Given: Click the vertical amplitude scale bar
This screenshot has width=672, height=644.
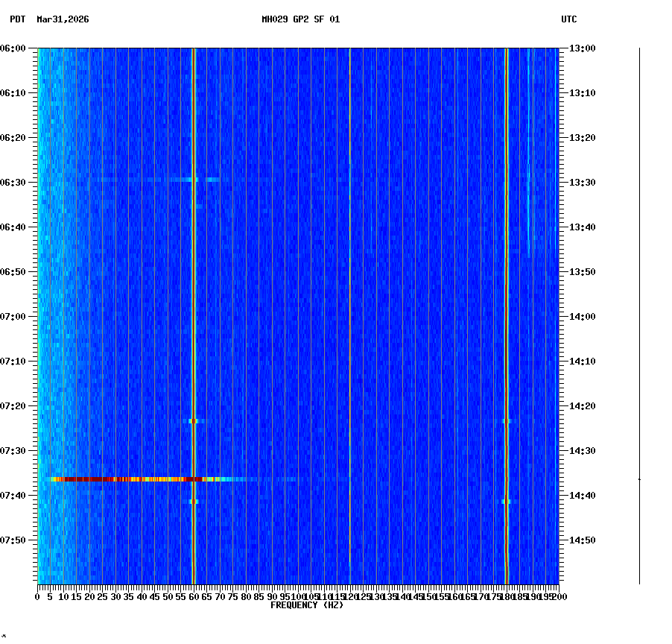Looking at the screenshot, I should tap(639, 317).
